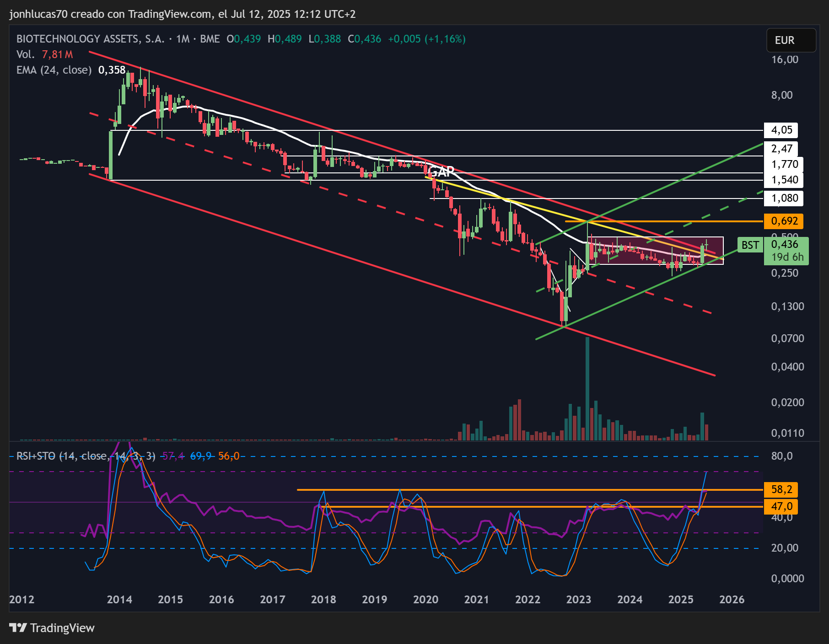829x644 pixels.
Task: Click the 1,540 price level label
Action: click(x=784, y=180)
